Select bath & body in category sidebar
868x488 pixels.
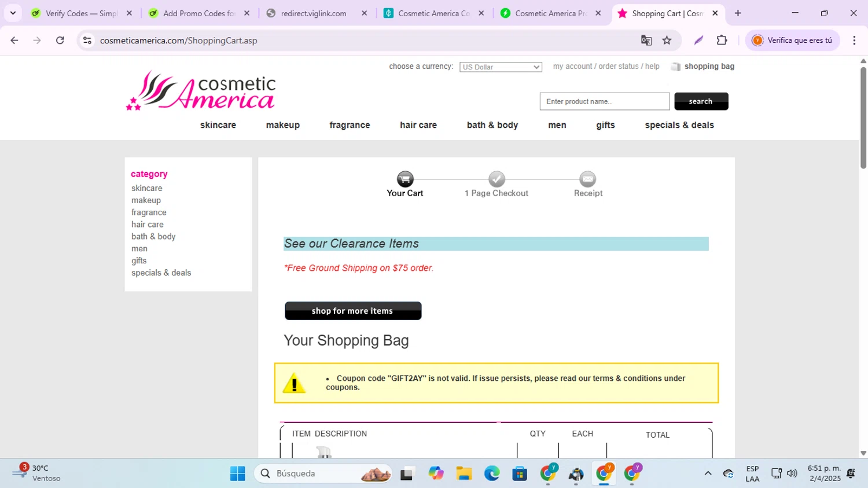(153, 237)
